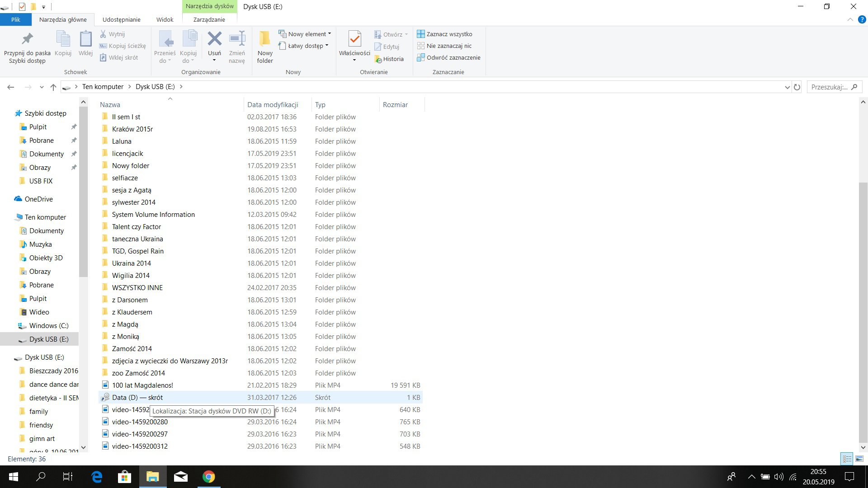Open Nowy element dropdown

[x=305, y=34]
